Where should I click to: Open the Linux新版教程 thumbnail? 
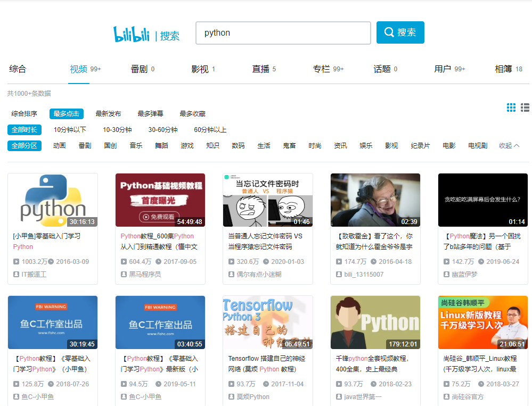tap(483, 322)
